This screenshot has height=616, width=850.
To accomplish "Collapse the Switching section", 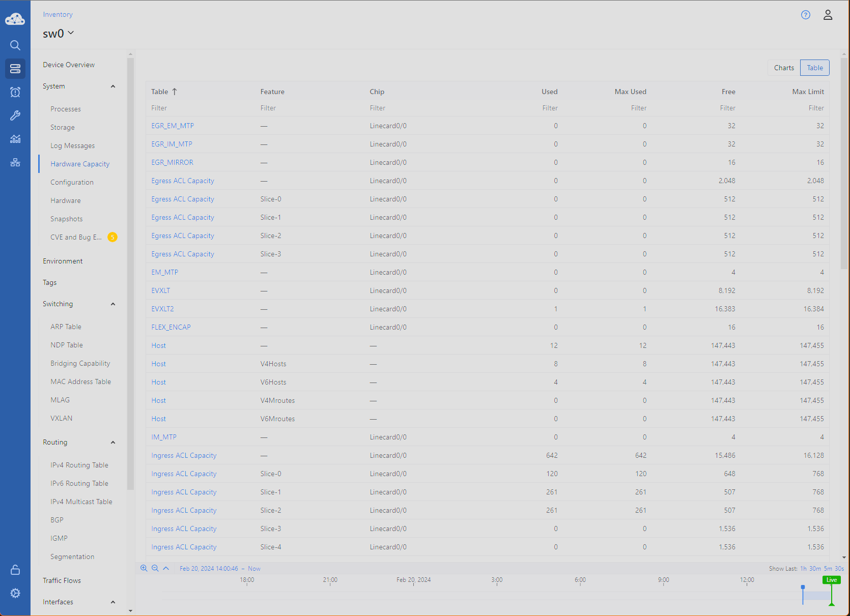I will 113,304.
